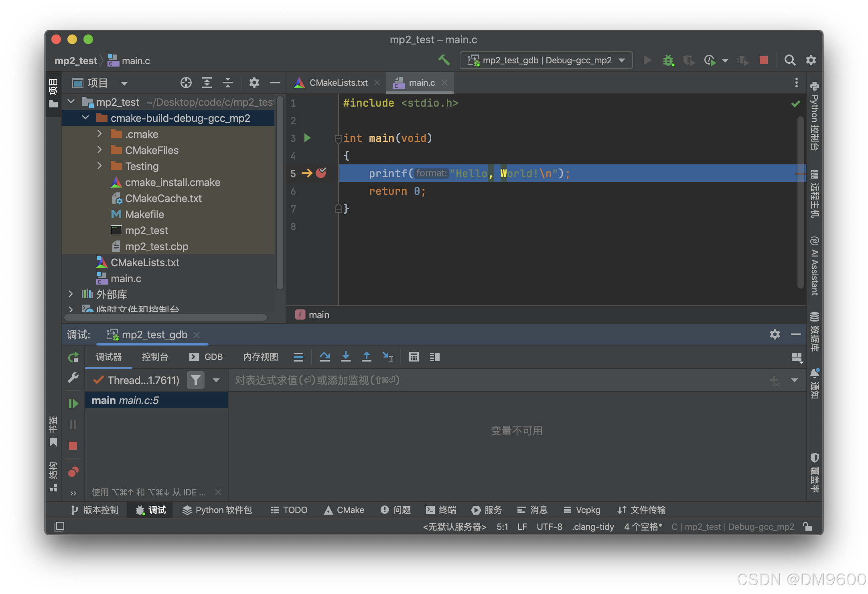868x594 pixels.
Task: Click Resume Program in debug sidebar
Action: tap(73, 403)
